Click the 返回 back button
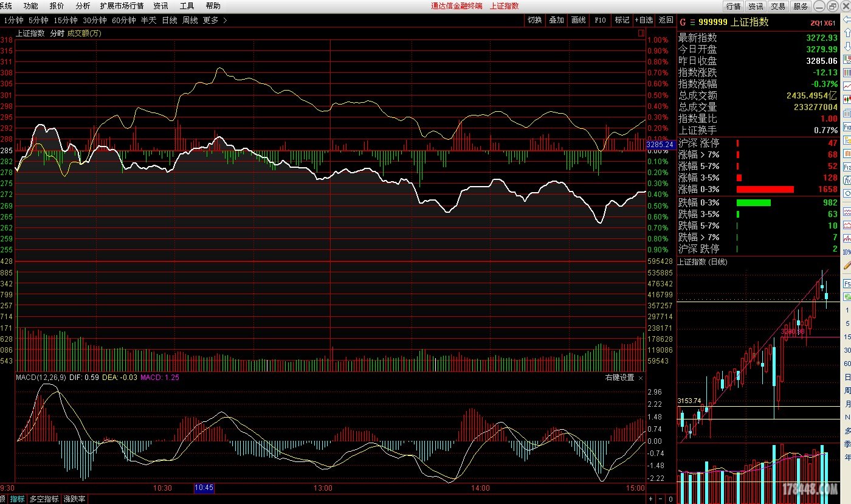The height and width of the screenshot is (504, 851). (x=666, y=20)
